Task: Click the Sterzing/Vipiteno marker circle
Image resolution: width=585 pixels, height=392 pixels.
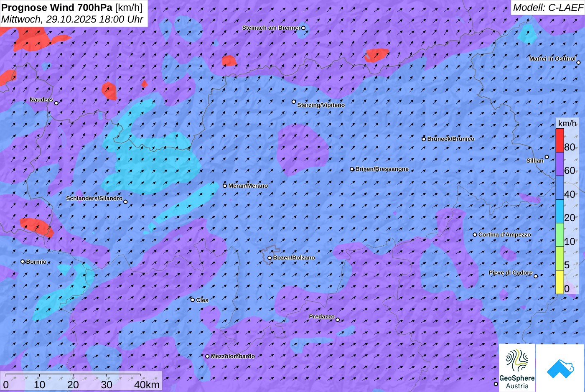Action: 294,102
